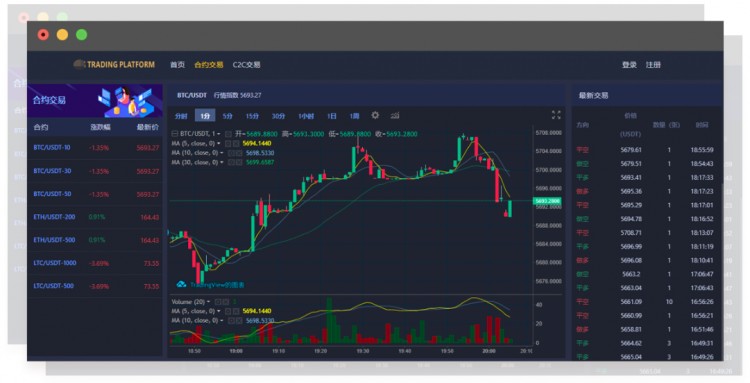This screenshot has height=383, width=750.
Task: Click trade row priced 5679.61
Action: (x=647, y=150)
